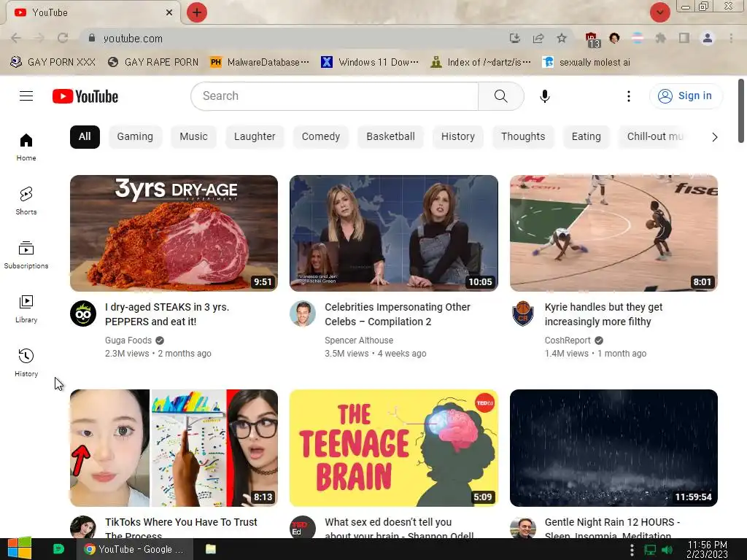Go back with the browser back arrow
The width and height of the screenshot is (747, 560).
16,38
